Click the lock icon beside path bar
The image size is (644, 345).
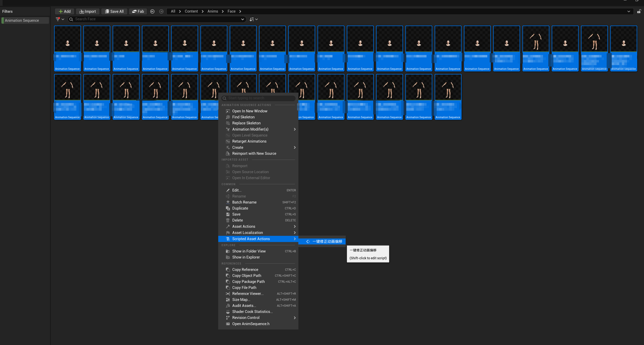(639, 11)
